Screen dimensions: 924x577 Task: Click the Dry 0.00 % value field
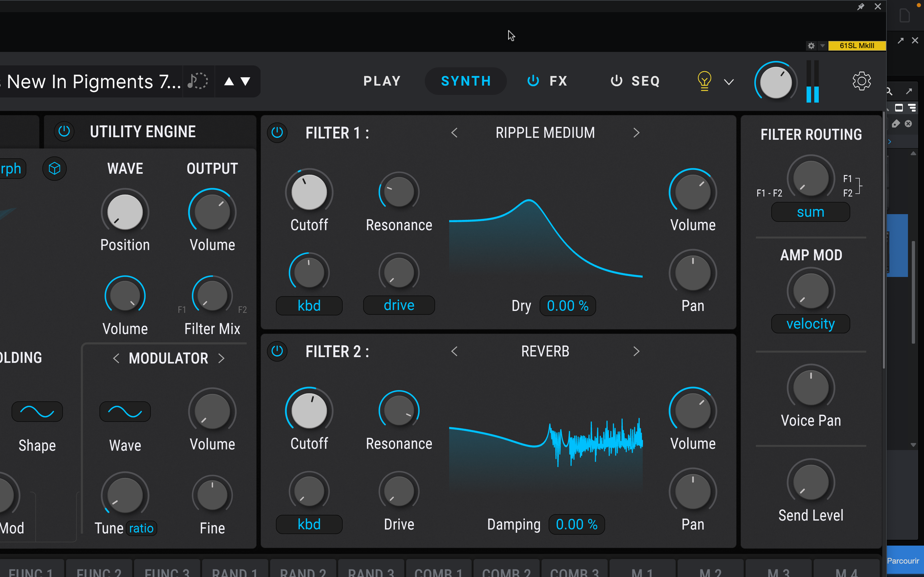click(x=567, y=306)
